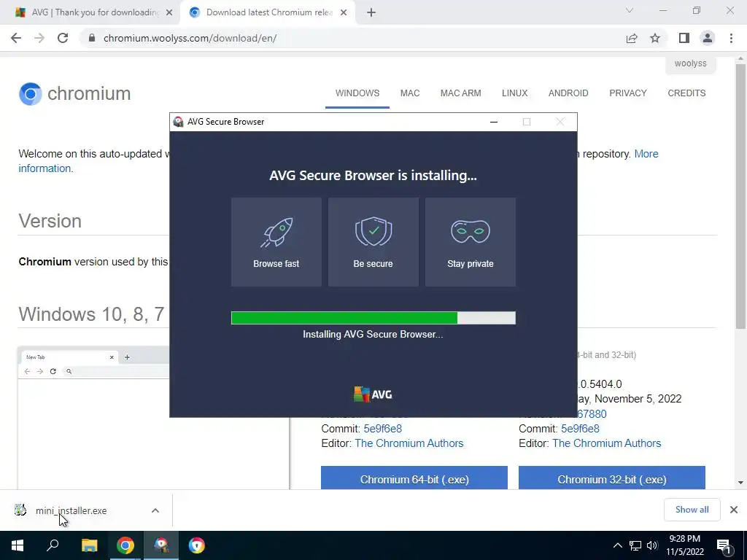
Task: Open taskbar search magnifier
Action: (53, 545)
